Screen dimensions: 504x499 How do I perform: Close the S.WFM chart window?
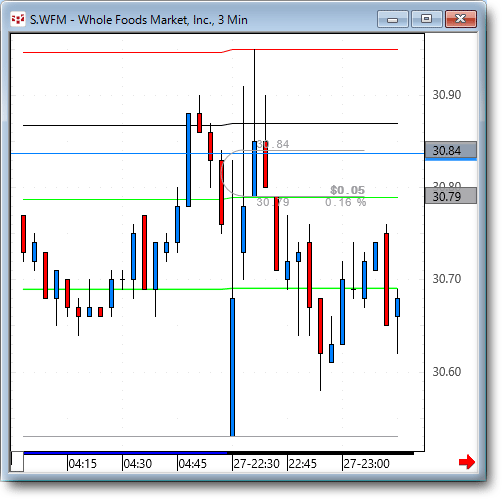[x=461, y=19]
